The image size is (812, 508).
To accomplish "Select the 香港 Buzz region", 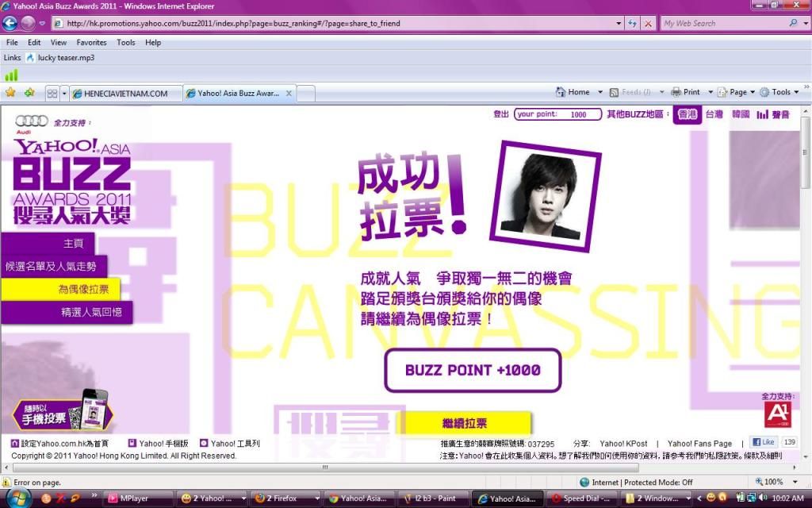I will [x=688, y=114].
